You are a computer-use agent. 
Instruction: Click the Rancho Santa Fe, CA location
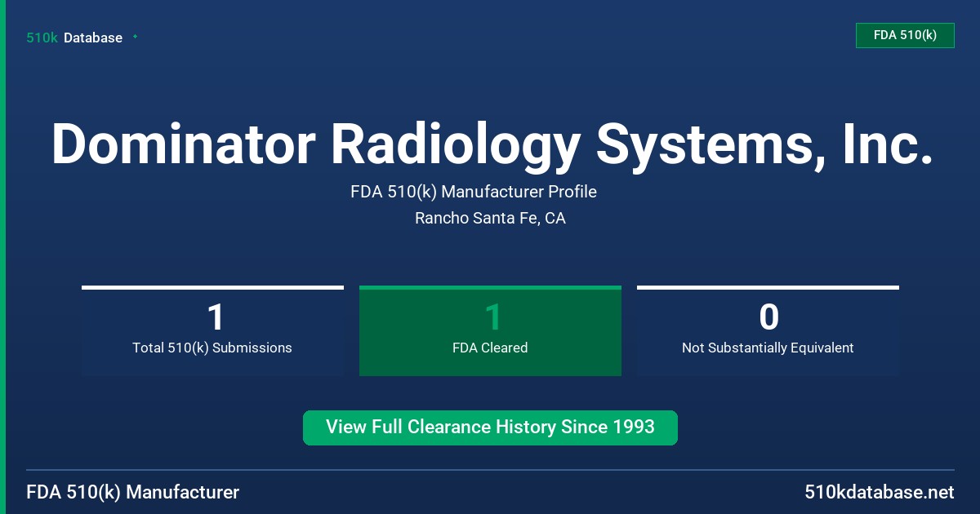point(490,218)
